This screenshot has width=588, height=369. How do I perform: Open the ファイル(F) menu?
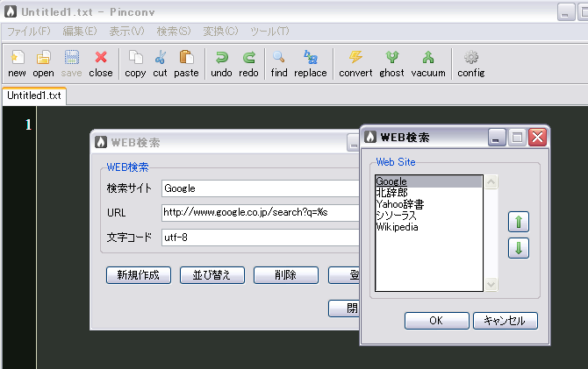[x=29, y=31]
